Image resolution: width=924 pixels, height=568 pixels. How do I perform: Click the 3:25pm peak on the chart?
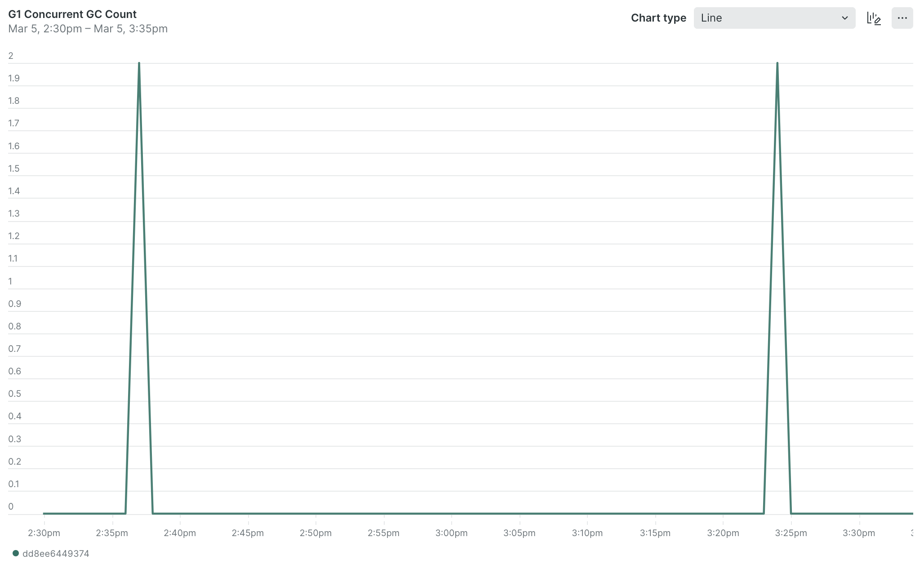[x=777, y=63]
